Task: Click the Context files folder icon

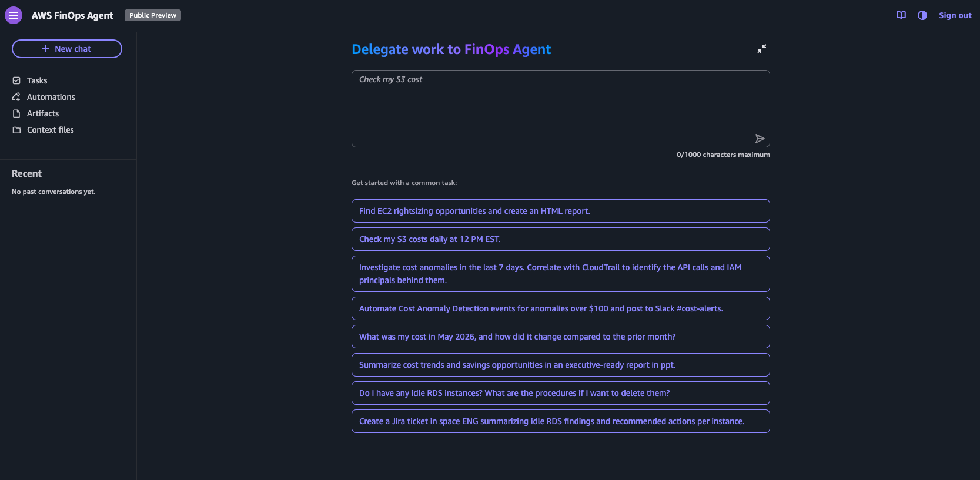Action: [x=16, y=130]
